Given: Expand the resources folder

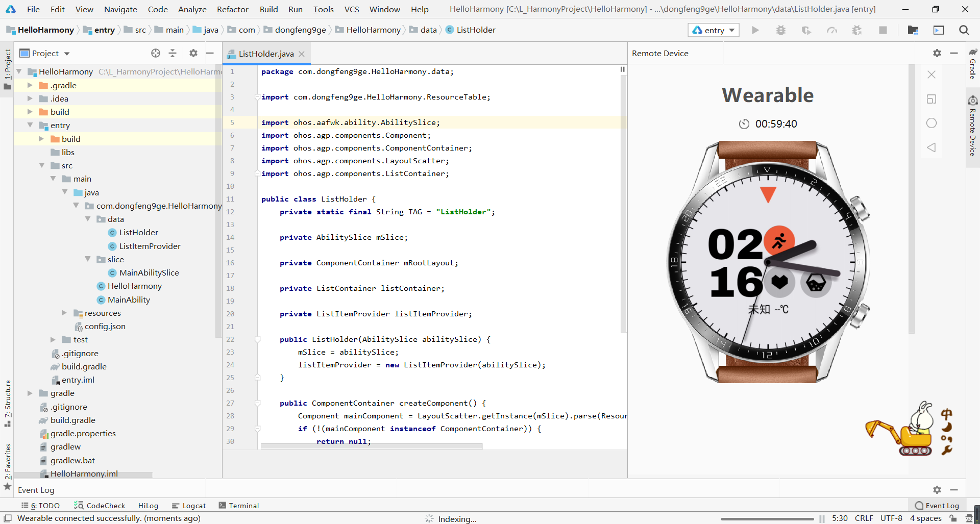Looking at the screenshot, I should click(x=65, y=313).
